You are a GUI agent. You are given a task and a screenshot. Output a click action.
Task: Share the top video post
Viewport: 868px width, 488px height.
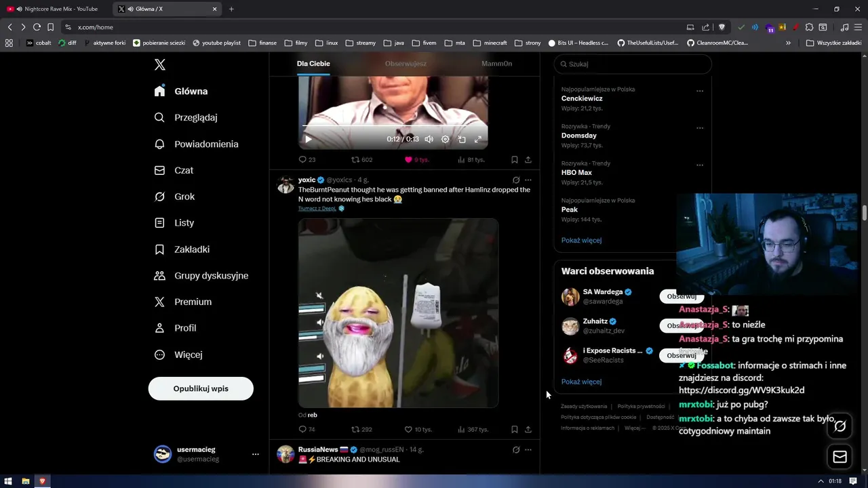(528, 160)
